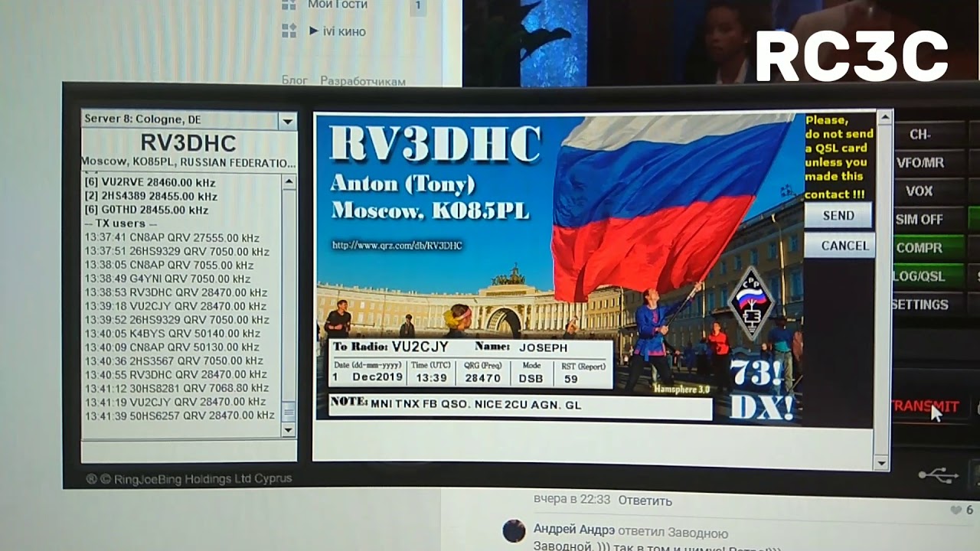Select 13:37:51 26HS9329 QRV 7050.00 kHz
This screenshot has width=980, height=551.
coord(177,252)
